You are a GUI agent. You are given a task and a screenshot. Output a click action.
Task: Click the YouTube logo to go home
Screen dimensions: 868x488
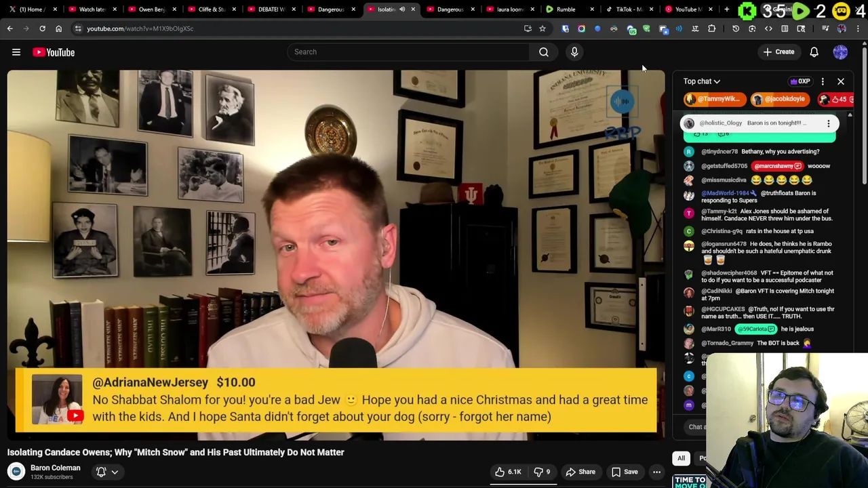tap(54, 52)
